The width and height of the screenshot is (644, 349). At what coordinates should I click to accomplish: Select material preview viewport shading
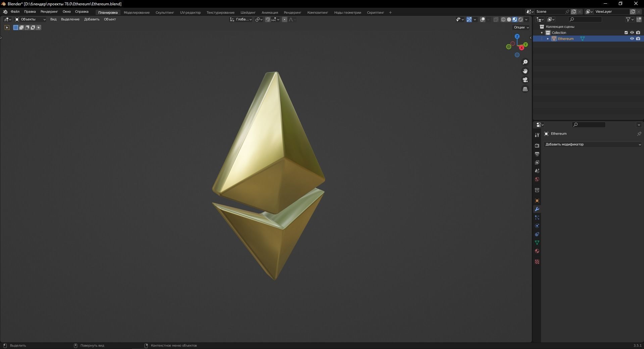(x=515, y=19)
